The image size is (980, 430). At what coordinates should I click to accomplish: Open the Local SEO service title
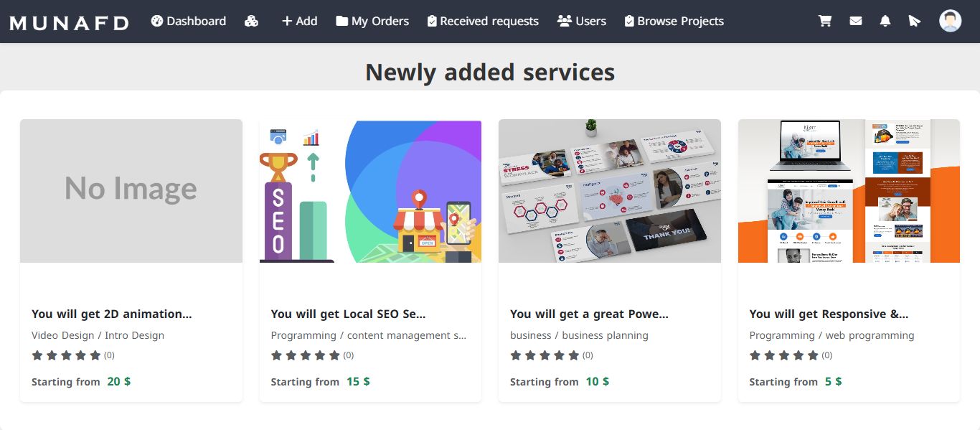(348, 314)
